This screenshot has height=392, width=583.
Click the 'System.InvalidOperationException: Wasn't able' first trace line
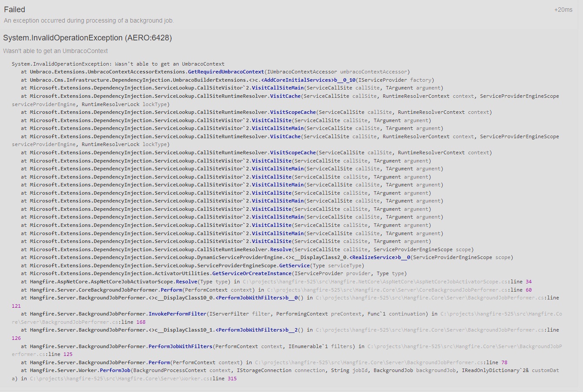click(118, 64)
